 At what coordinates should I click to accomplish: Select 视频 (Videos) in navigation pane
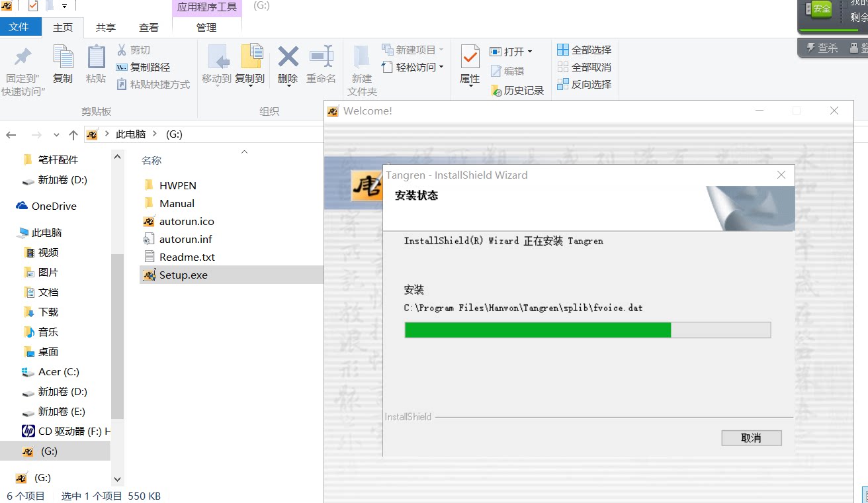(x=42, y=252)
